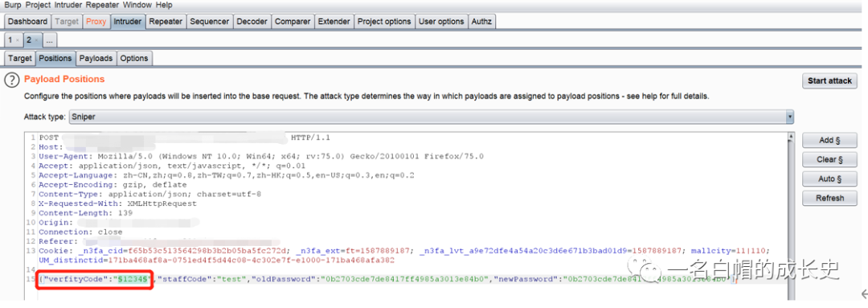Switch to the Proxy tab
The width and height of the screenshot is (868, 308).
(96, 22)
